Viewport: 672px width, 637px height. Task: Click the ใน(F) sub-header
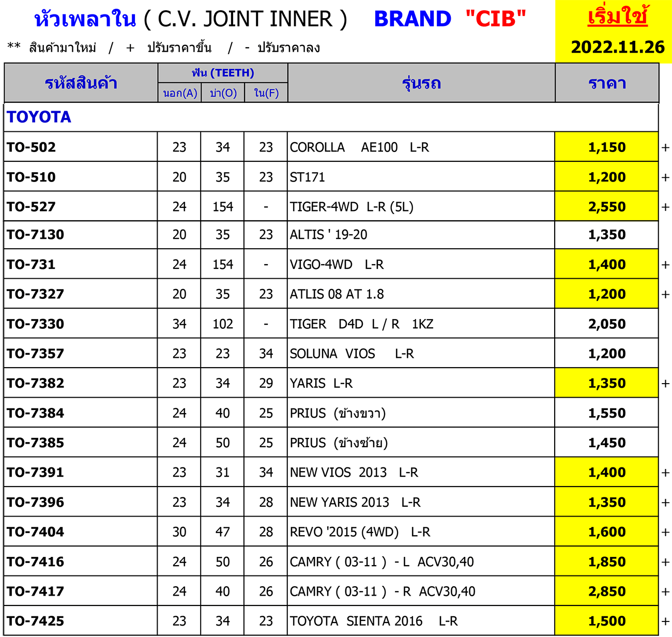pos(266,93)
